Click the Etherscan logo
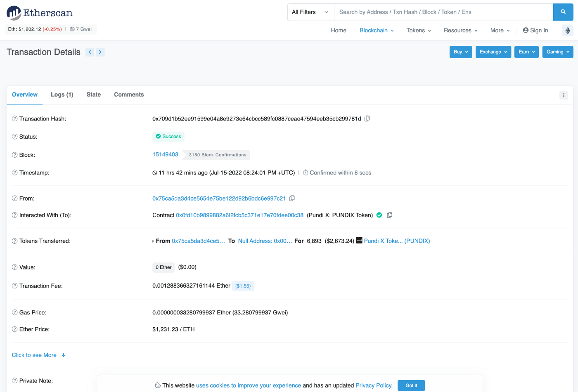Image resolution: width=578 pixels, height=392 pixels. click(40, 13)
